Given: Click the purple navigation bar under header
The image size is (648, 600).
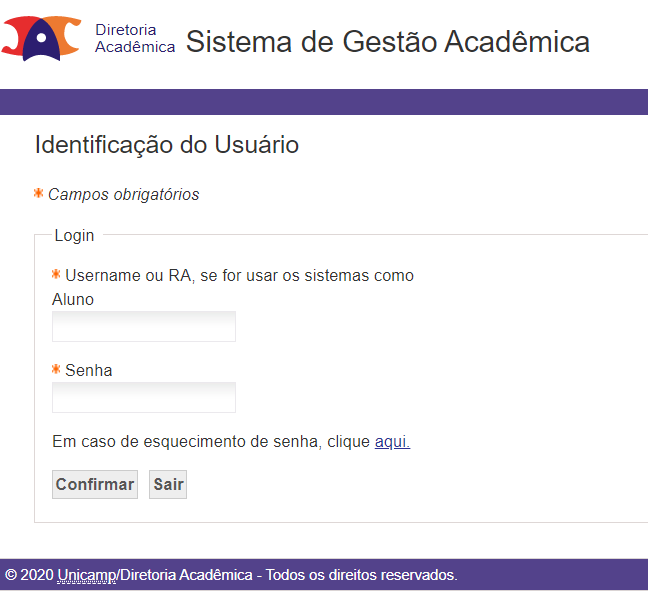Looking at the screenshot, I should coord(324,102).
